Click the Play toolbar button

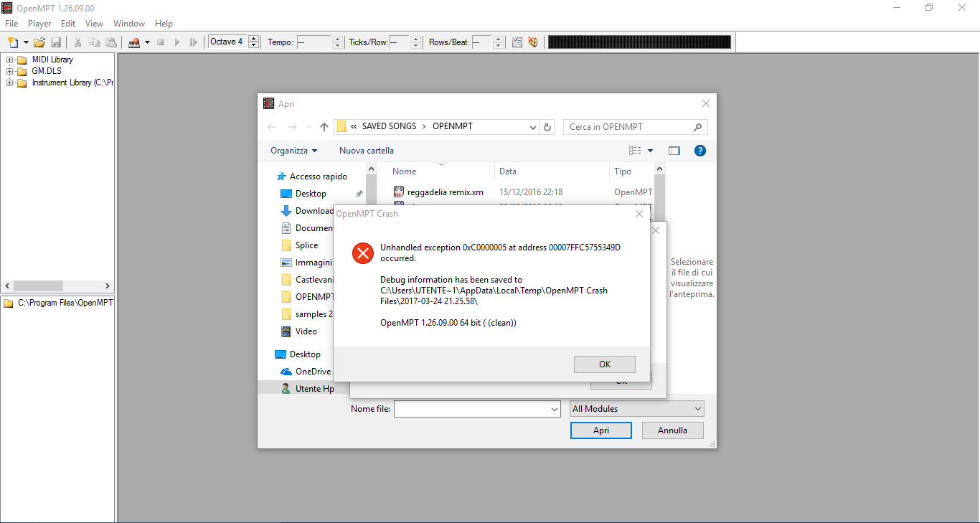pos(177,42)
